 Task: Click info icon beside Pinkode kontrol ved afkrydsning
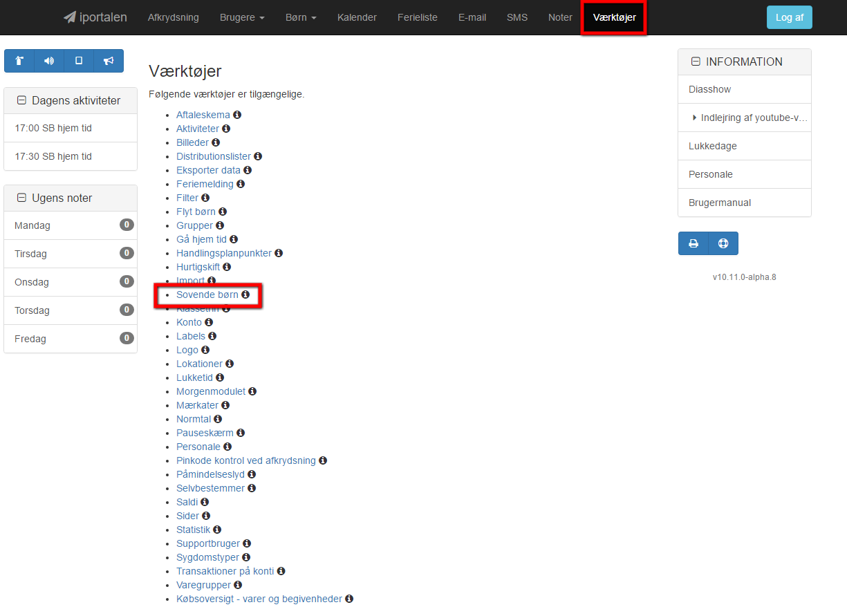323,460
